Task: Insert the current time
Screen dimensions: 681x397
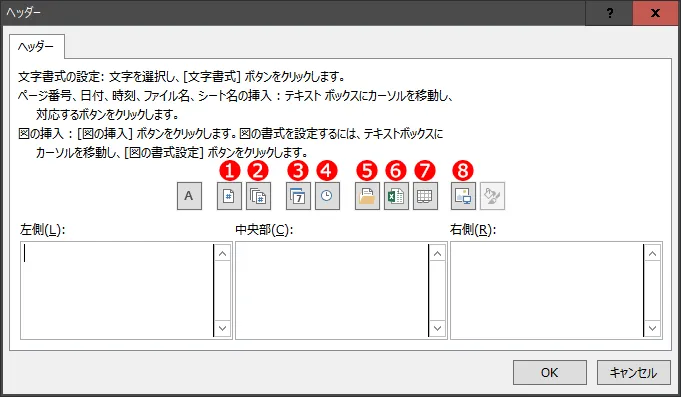Action: (x=327, y=196)
